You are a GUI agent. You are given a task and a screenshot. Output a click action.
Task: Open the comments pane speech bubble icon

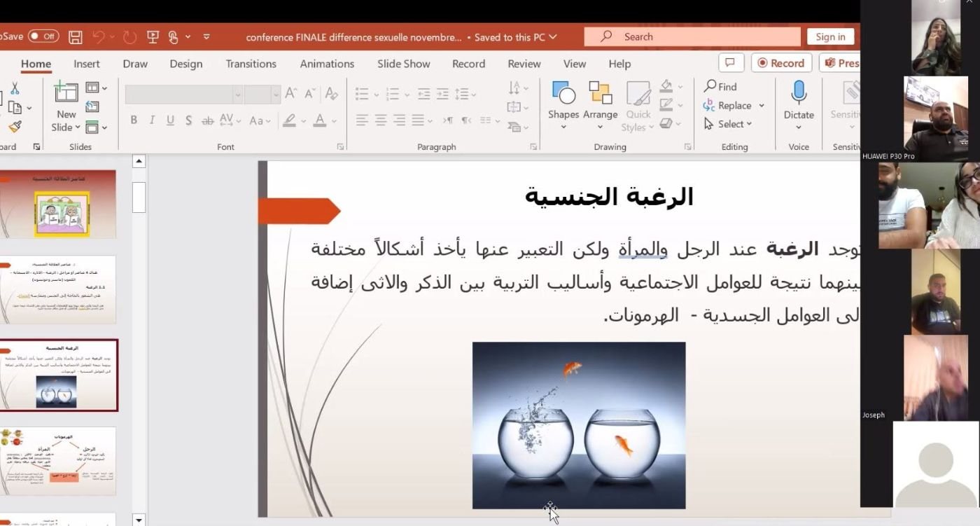(x=730, y=63)
